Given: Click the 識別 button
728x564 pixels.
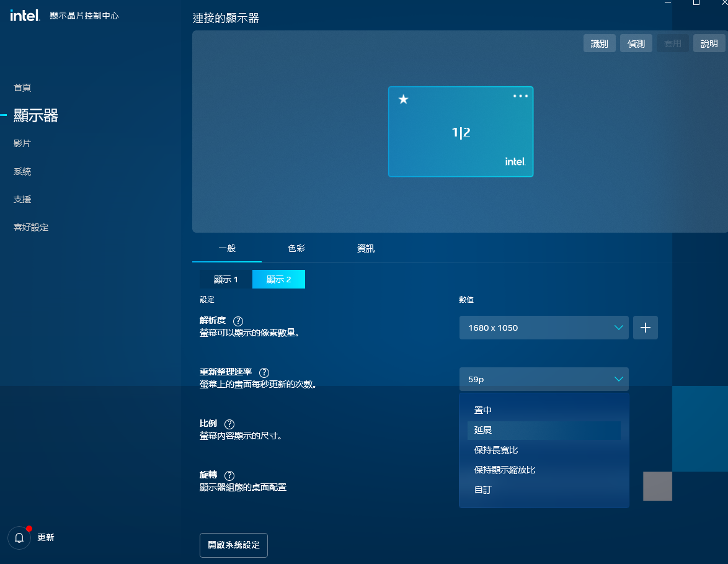Looking at the screenshot, I should click(x=600, y=43).
